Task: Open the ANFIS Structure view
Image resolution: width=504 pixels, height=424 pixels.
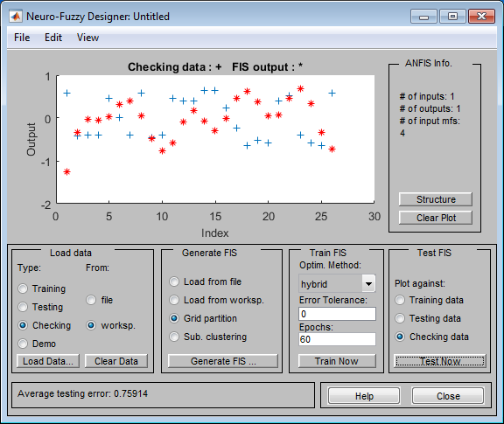Action: click(x=436, y=199)
